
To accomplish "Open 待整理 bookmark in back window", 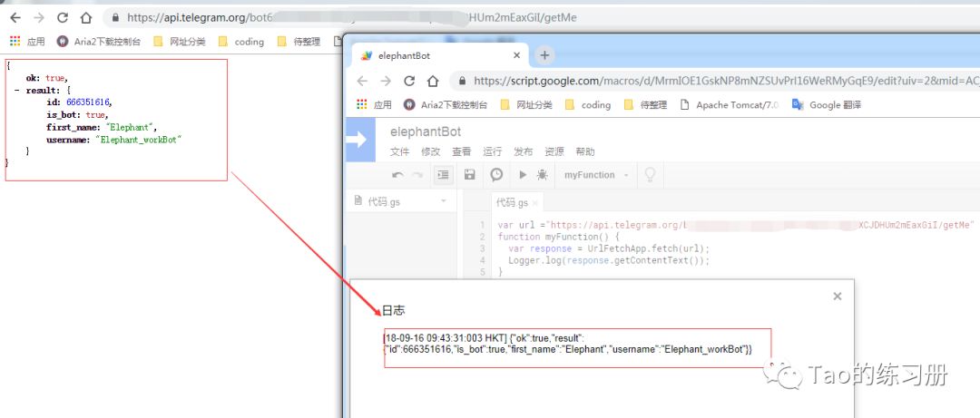I will click(x=299, y=41).
